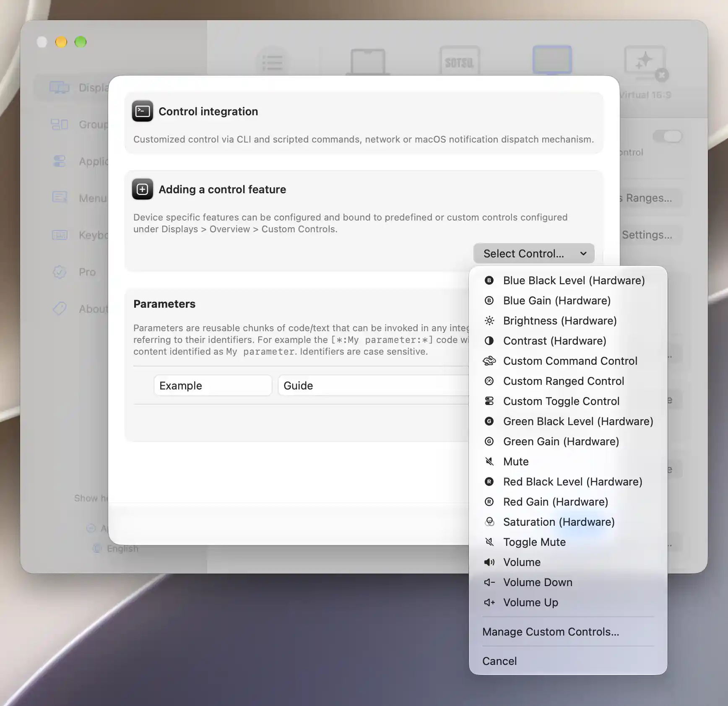Click the Guide parameter value field
Screen dimensions: 728x706
point(373,386)
